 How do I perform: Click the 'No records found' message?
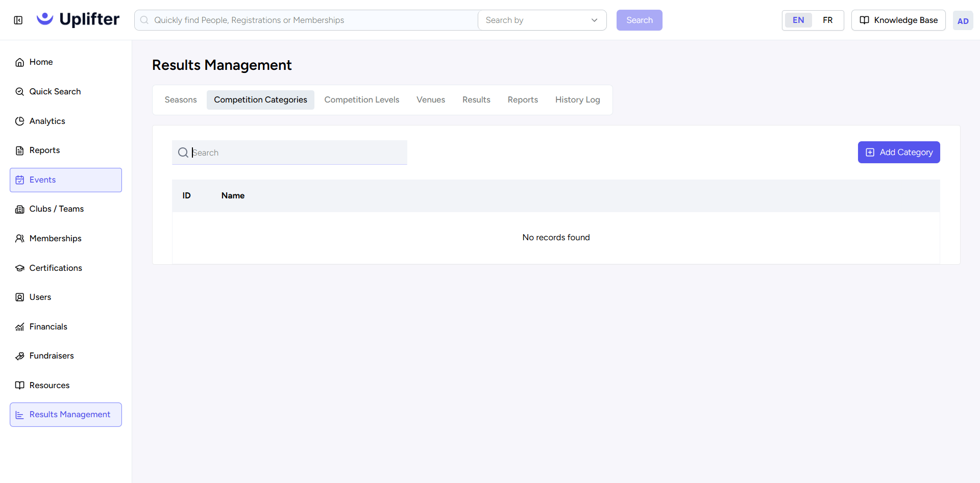click(556, 238)
